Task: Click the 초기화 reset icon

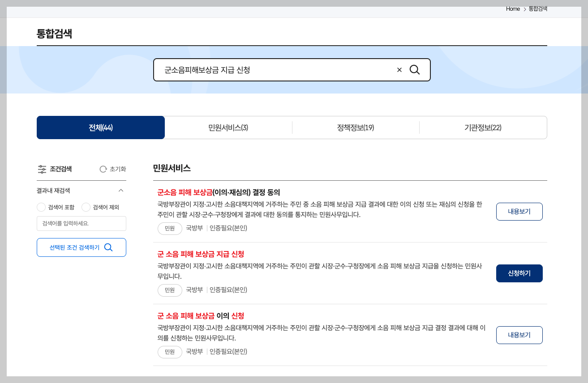Action: coord(103,169)
